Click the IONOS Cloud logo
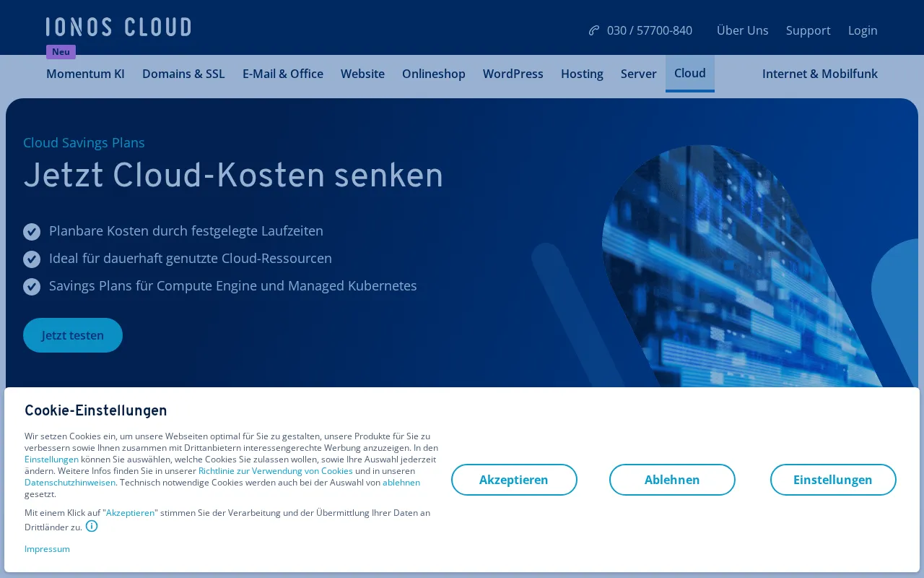This screenshot has height=578, width=924. (x=118, y=27)
